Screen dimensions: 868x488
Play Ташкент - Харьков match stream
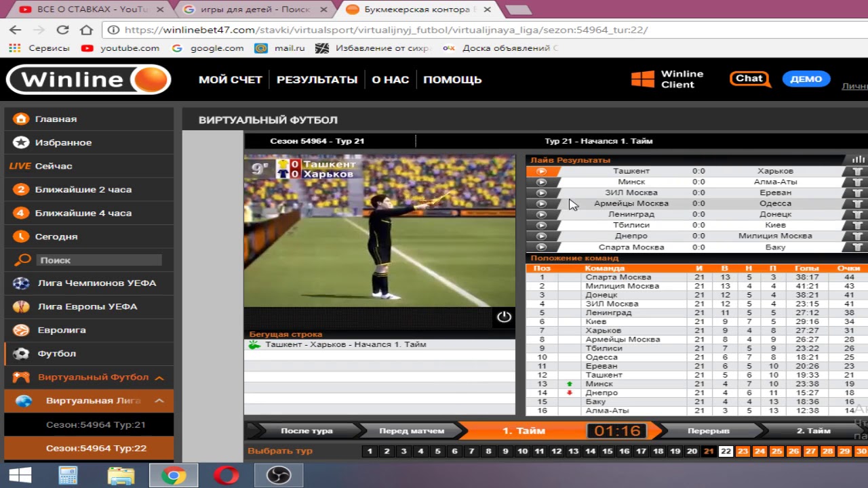[x=541, y=171]
